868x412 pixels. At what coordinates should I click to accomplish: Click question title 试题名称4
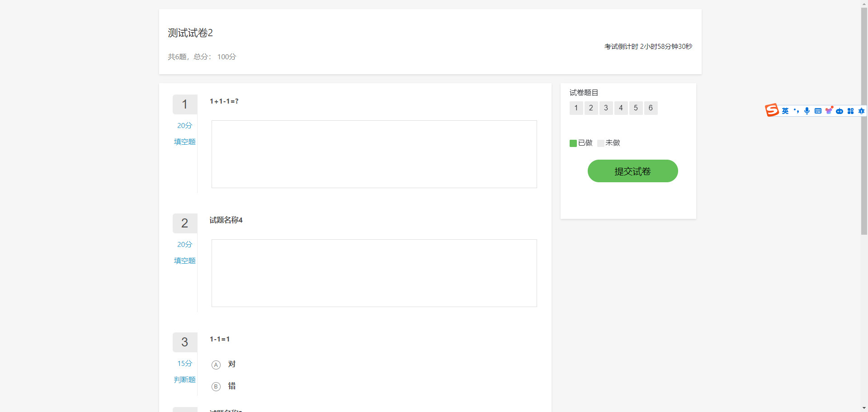coord(226,220)
